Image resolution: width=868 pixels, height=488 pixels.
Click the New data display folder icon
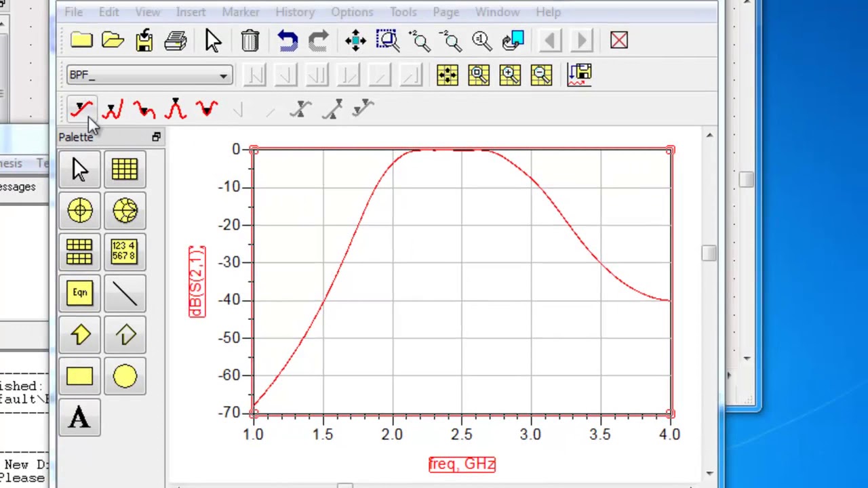pyautogui.click(x=81, y=41)
